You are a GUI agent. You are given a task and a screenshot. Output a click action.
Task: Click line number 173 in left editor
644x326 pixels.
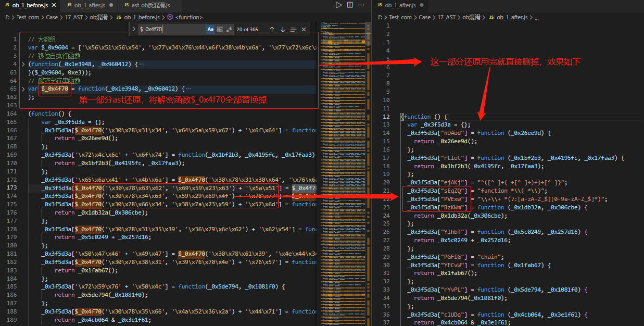(x=12, y=187)
